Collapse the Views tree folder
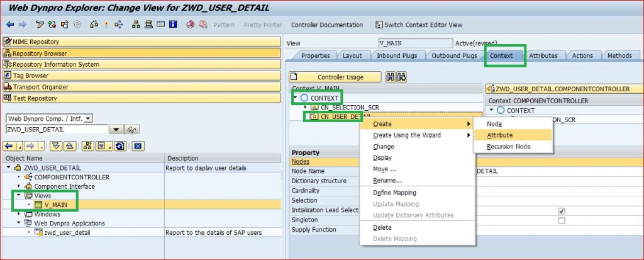 18,195
